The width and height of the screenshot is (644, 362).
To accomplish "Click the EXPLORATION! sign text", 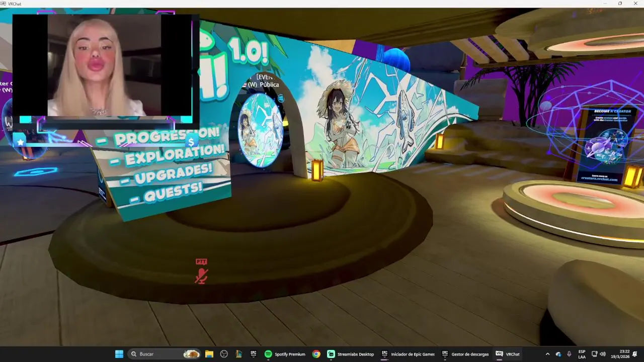I will pos(174,154).
